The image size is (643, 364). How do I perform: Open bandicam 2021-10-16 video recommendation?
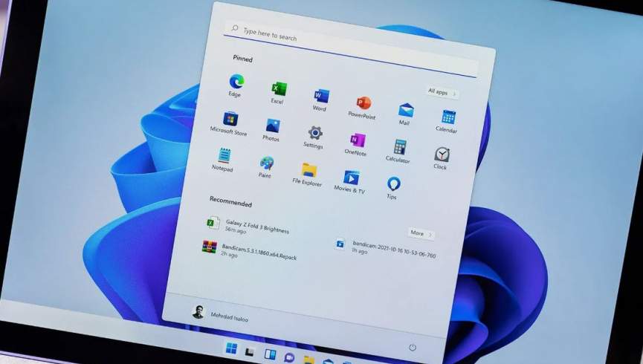[386, 248]
